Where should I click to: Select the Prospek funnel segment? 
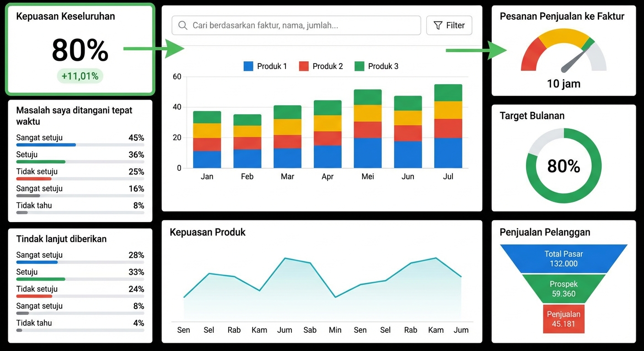[563, 289]
